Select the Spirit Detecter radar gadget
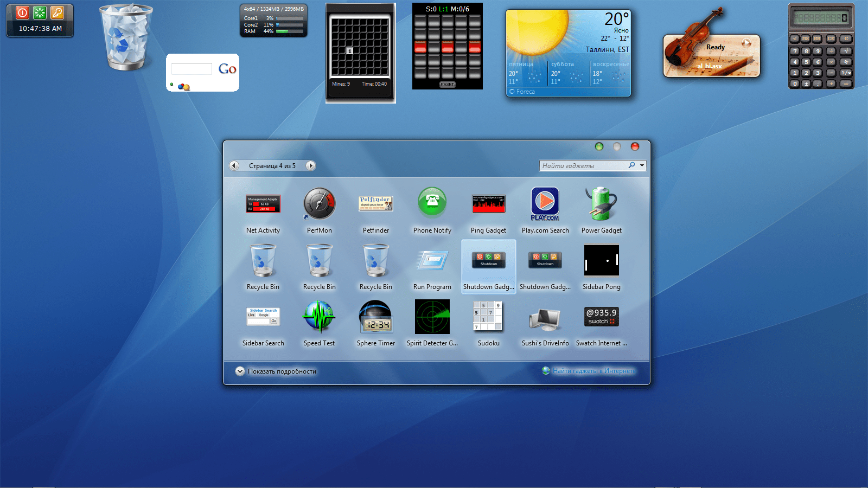The width and height of the screenshot is (868, 488). click(x=432, y=324)
